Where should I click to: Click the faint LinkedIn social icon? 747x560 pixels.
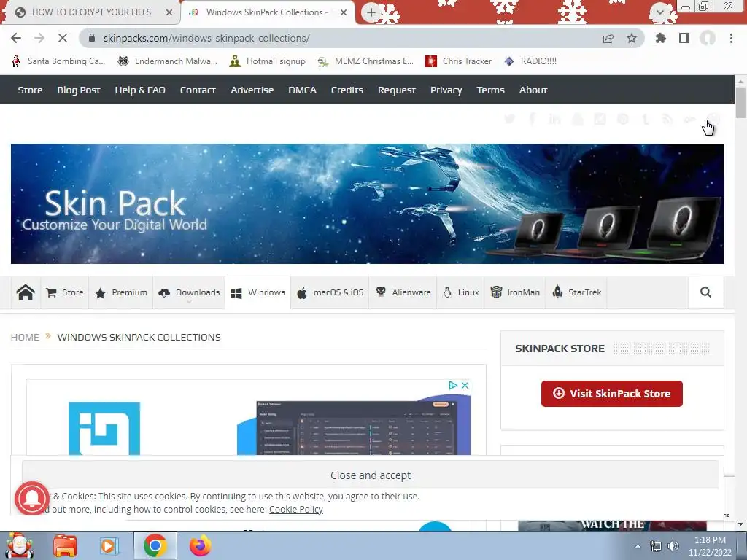tap(554, 119)
